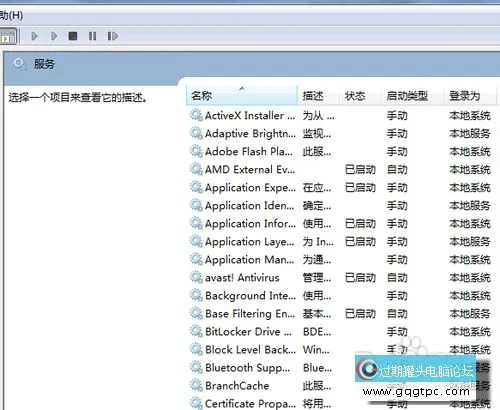The image size is (500, 410).
Task: Click the 本地服务 login of Base Filtering Engine
Action: coord(470,313)
